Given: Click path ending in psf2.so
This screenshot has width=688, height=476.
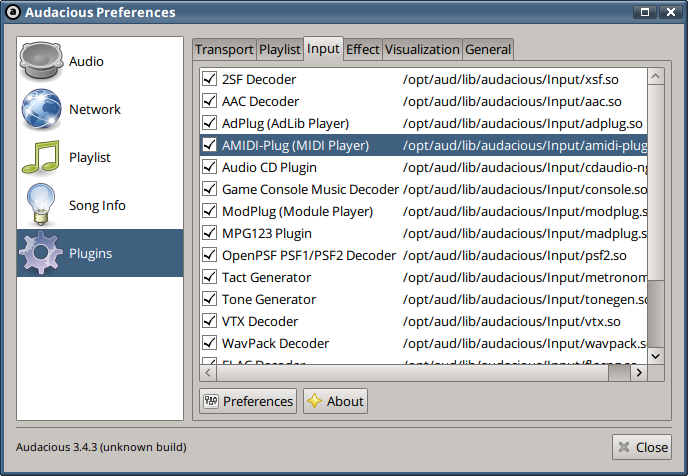Looking at the screenshot, I should 515,255.
